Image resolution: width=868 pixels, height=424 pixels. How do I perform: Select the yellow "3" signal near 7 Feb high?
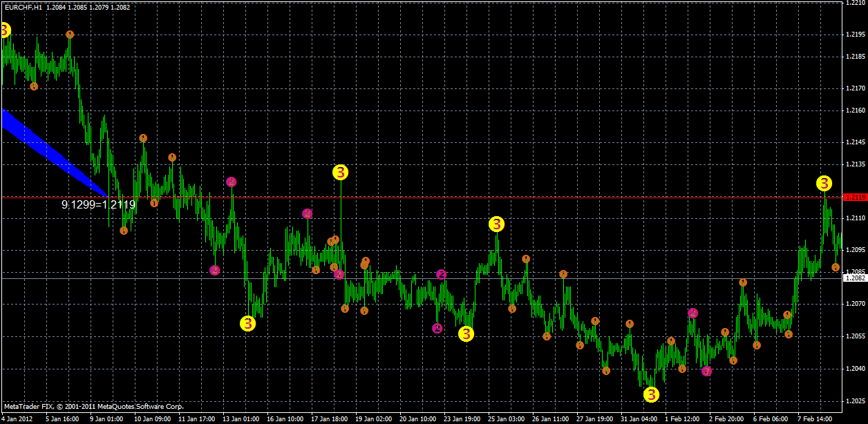click(824, 184)
